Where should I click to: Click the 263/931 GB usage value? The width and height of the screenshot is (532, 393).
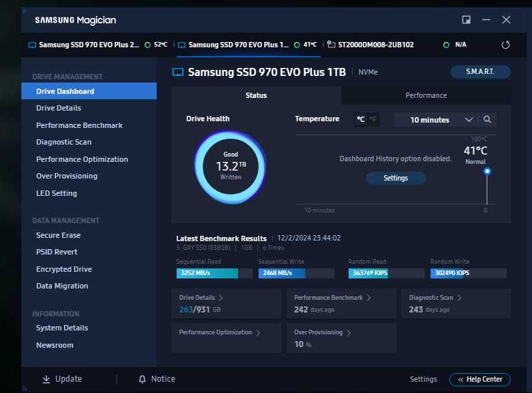pos(199,309)
